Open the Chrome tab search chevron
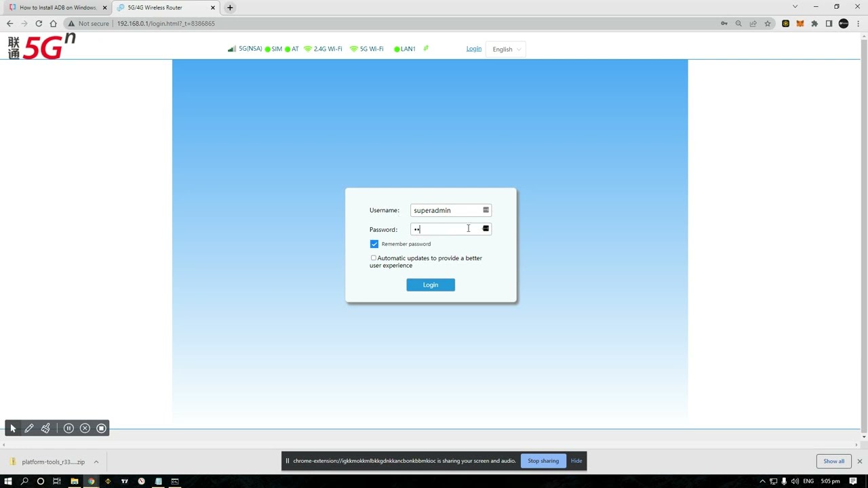This screenshot has height=488, width=868. pos(795,7)
